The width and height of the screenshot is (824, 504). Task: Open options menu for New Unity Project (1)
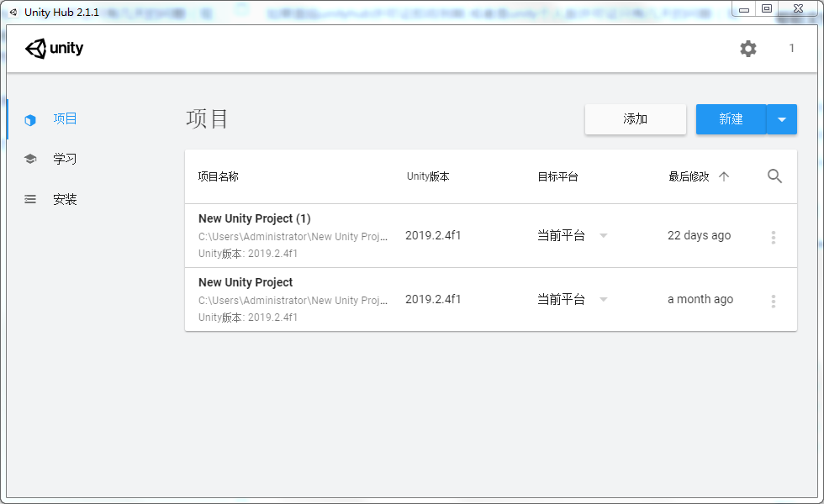774,236
